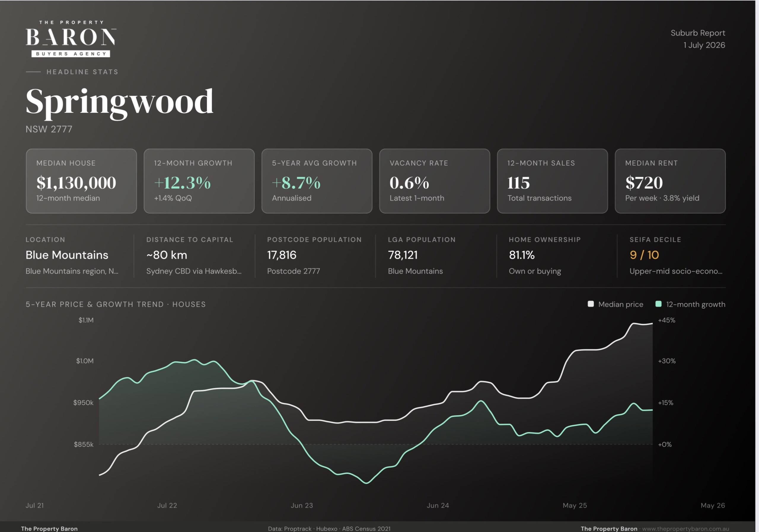Viewport: 759px width, 532px height.
Task: Open the 12-Month Growth +12.3% card
Action: 199,181
